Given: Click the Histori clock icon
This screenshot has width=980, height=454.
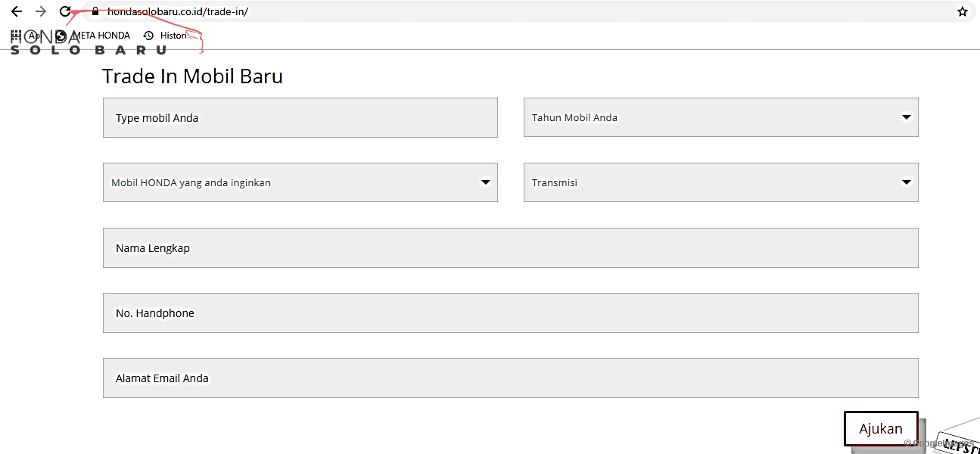Looking at the screenshot, I should (x=148, y=36).
